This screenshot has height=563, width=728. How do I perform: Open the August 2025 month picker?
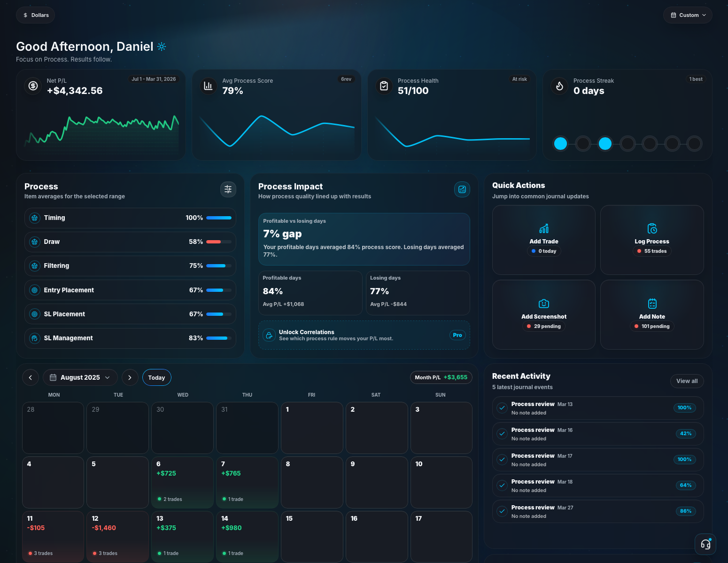(80, 377)
